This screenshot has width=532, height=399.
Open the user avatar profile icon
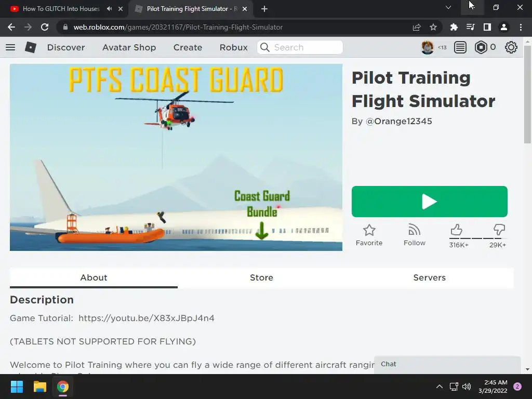(x=427, y=47)
